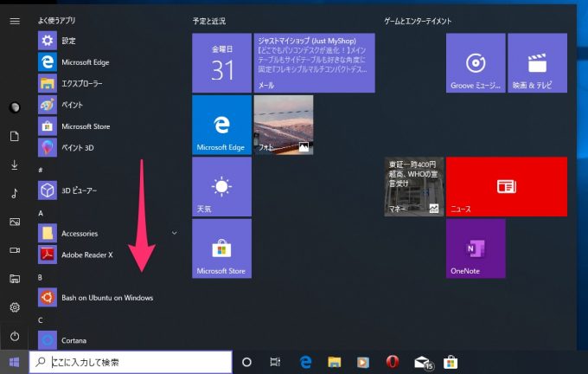
Task: Open the Microsoft Store tile
Action: click(221, 248)
